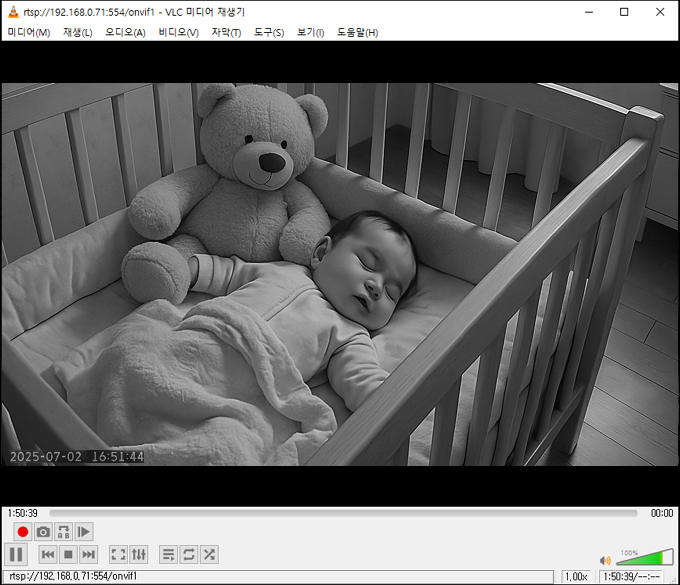This screenshot has width=680, height=585.
Task: Pause the stream playback
Action: click(x=16, y=554)
